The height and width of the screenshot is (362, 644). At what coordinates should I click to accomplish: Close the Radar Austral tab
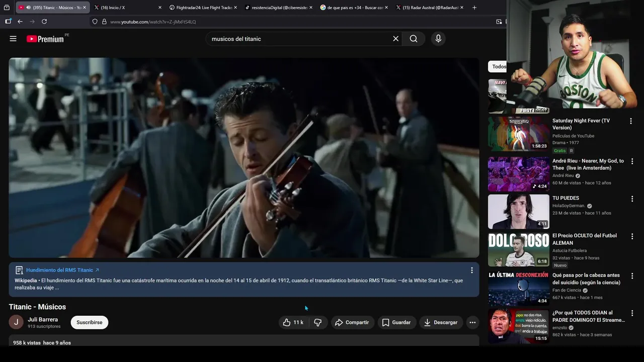pos(461,8)
